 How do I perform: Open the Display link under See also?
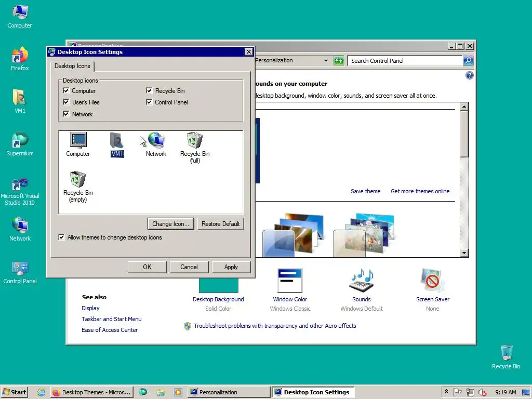coord(90,308)
